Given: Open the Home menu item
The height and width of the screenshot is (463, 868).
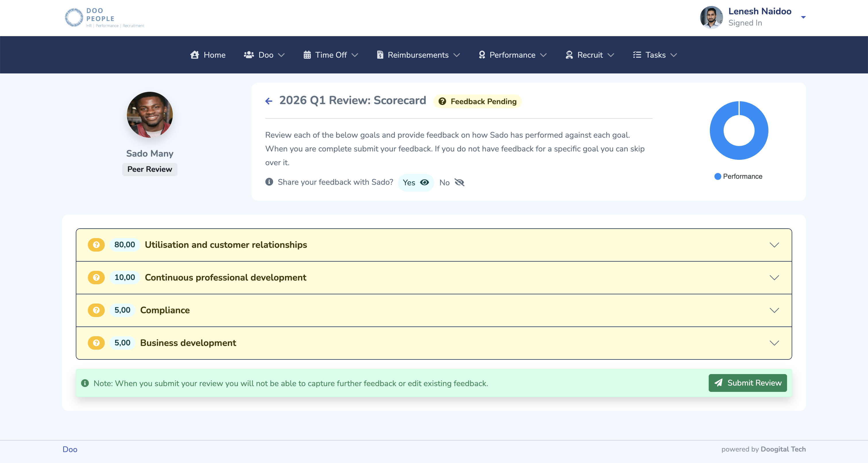Looking at the screenshot, I should click(208, 55).
